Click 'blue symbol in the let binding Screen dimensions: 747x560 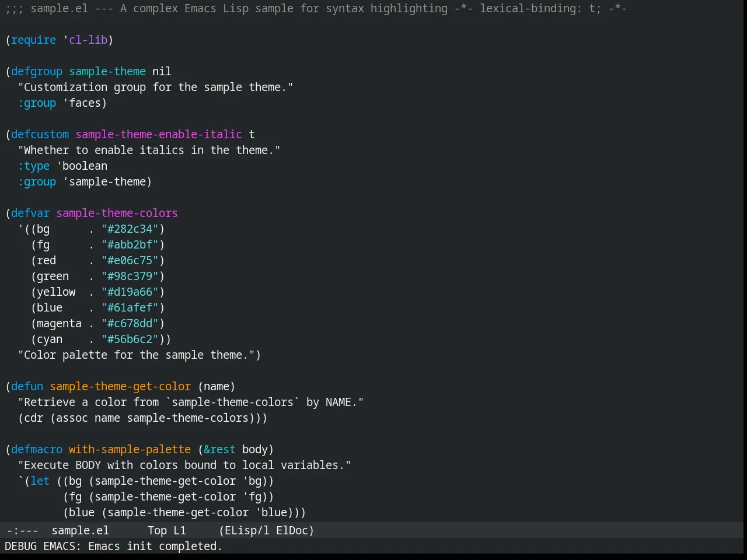tap(271, 512)
